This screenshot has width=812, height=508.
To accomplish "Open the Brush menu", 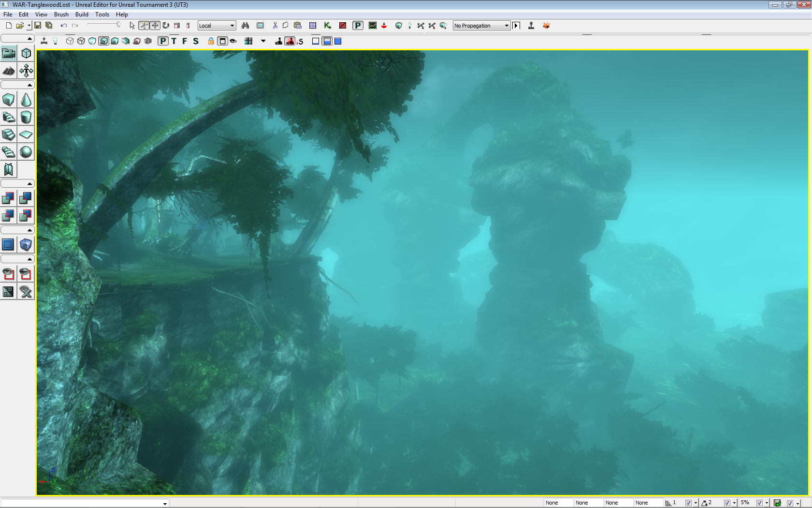I will (x=61, y=15).
